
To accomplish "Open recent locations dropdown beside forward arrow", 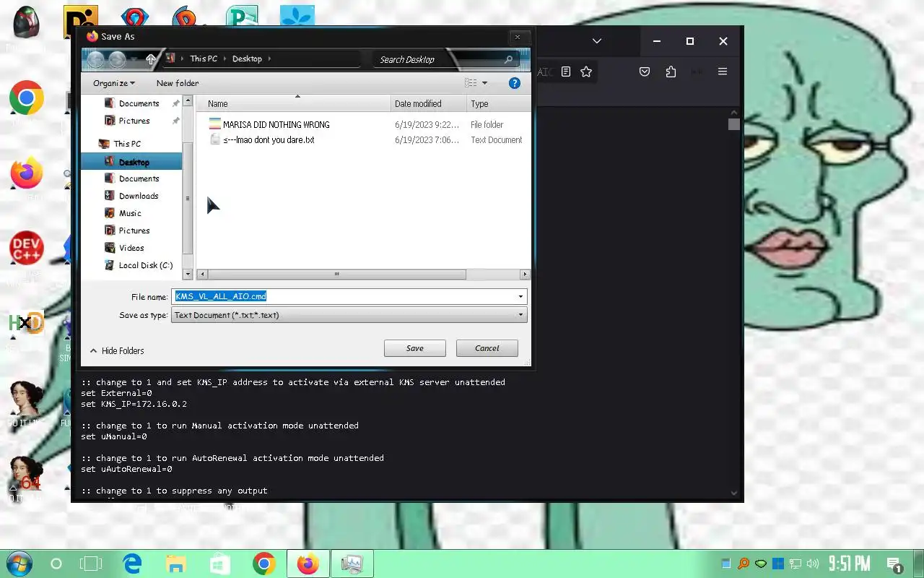I will point(134,59).
